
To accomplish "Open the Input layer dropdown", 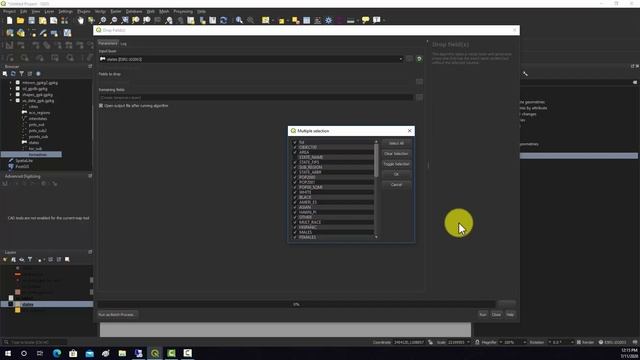I will point(400,59).
